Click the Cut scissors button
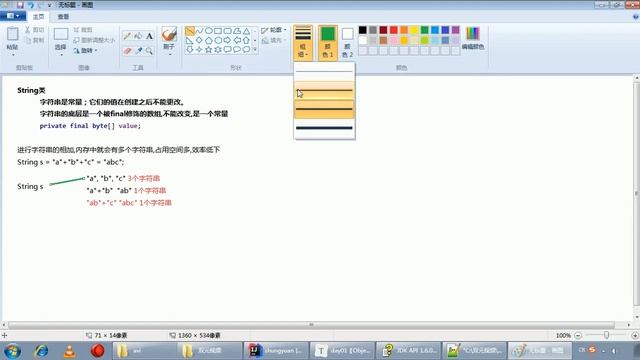 coord(34,30)
